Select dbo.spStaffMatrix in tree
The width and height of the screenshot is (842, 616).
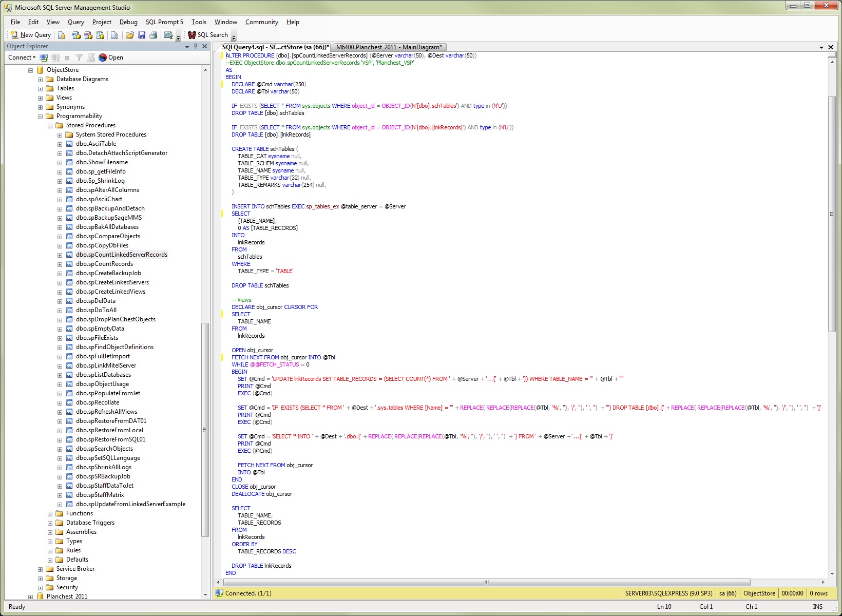coord(100,495)
